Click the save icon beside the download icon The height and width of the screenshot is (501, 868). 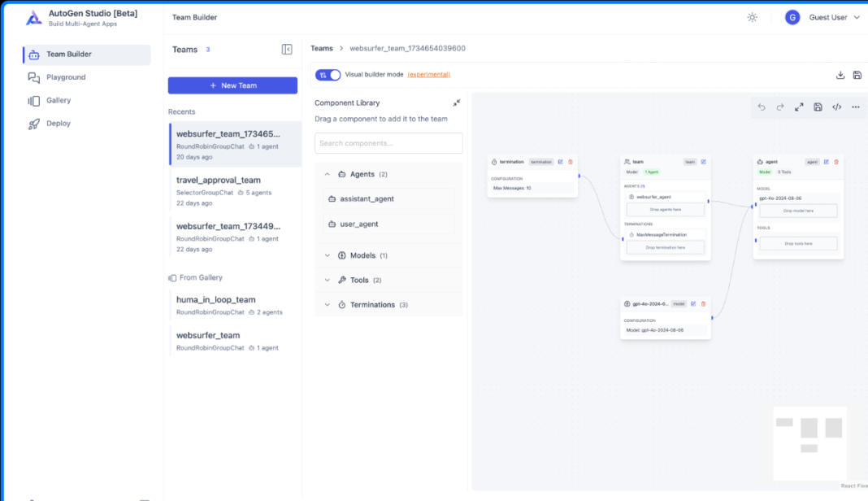point(857,75)
